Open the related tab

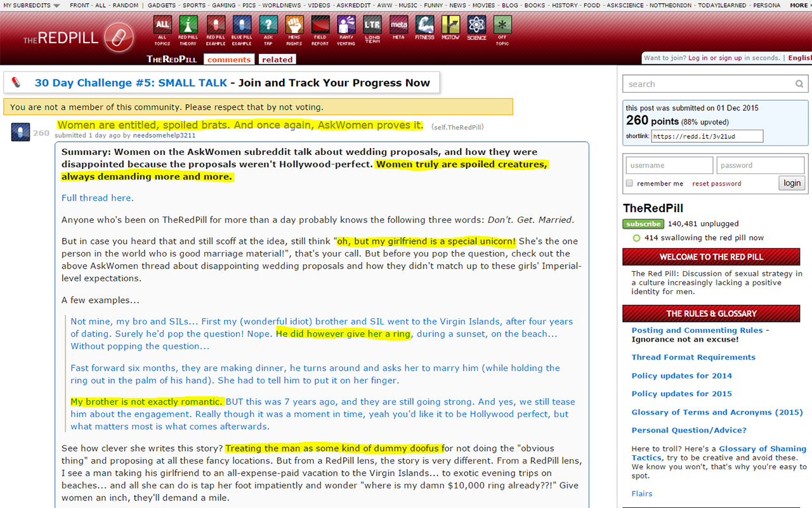click(277, 60)
